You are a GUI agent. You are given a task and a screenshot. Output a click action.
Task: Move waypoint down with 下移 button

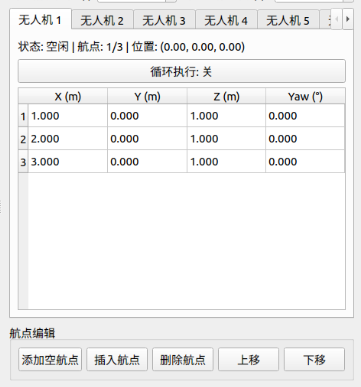314,359
